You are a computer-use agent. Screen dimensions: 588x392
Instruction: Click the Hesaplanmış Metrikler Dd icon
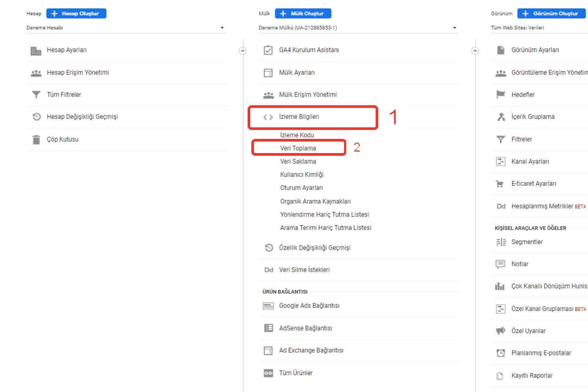(x=501, y=207)
